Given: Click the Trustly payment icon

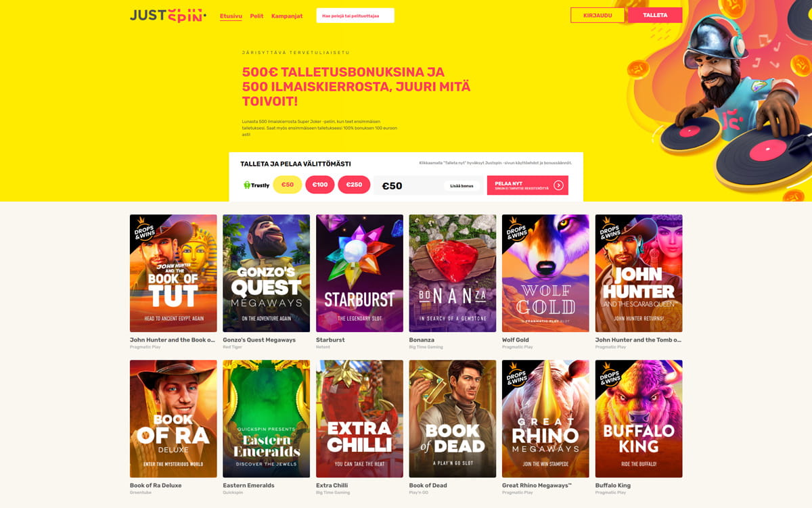Looking at the screenshot, I should tap(256, 185).
